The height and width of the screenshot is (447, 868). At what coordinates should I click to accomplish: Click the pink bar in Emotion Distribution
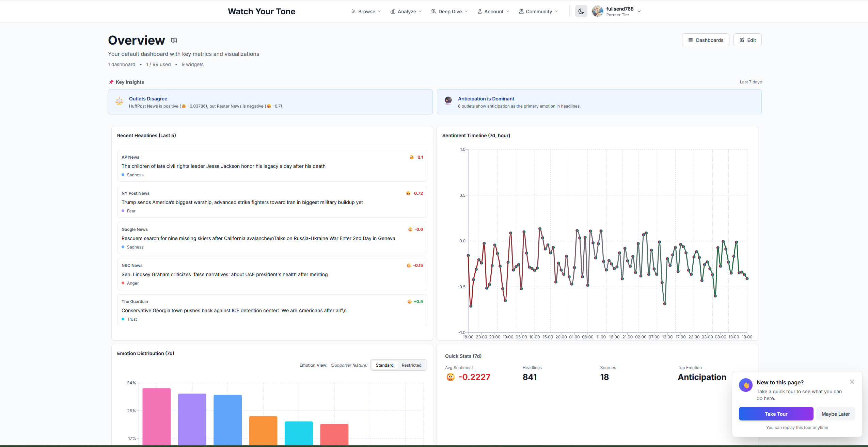pos(156,416)
